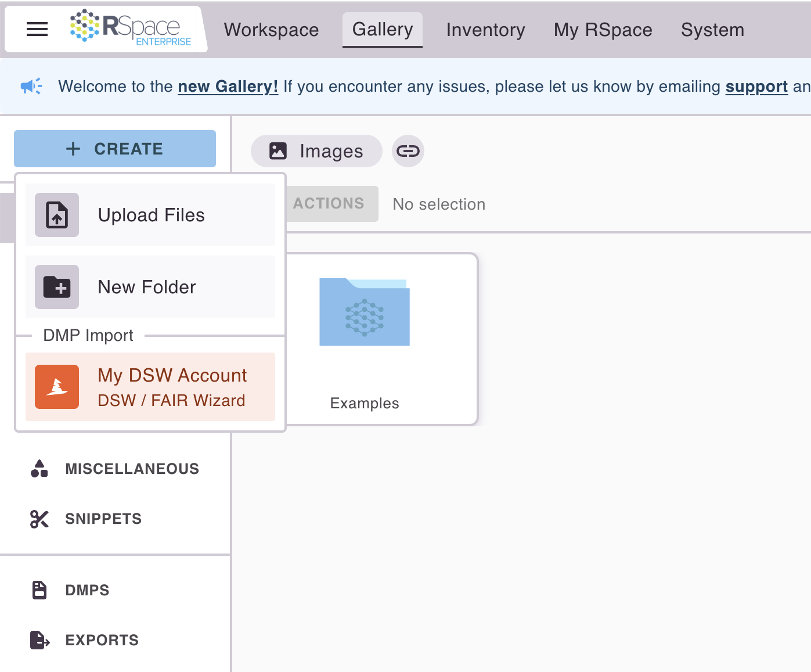Open the Workspace menu
The image size is (811, 672).
[271, 30]
